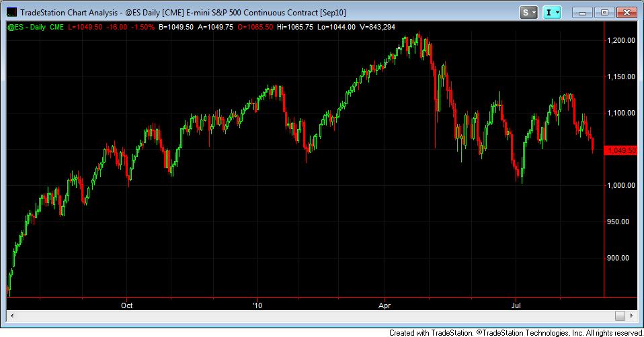Screen dimensions: 644x337
Task: Click the B=1049.50 bid value
Action: click(175, 27)
